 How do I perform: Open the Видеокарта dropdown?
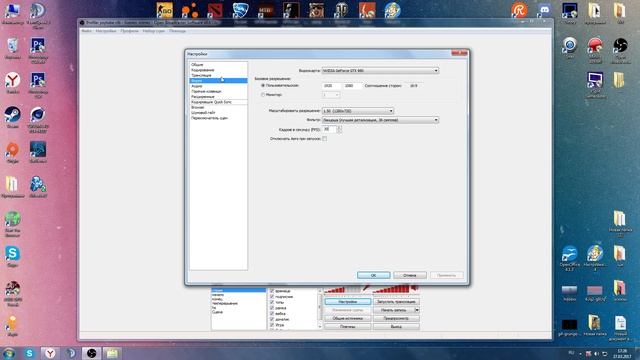380,71
